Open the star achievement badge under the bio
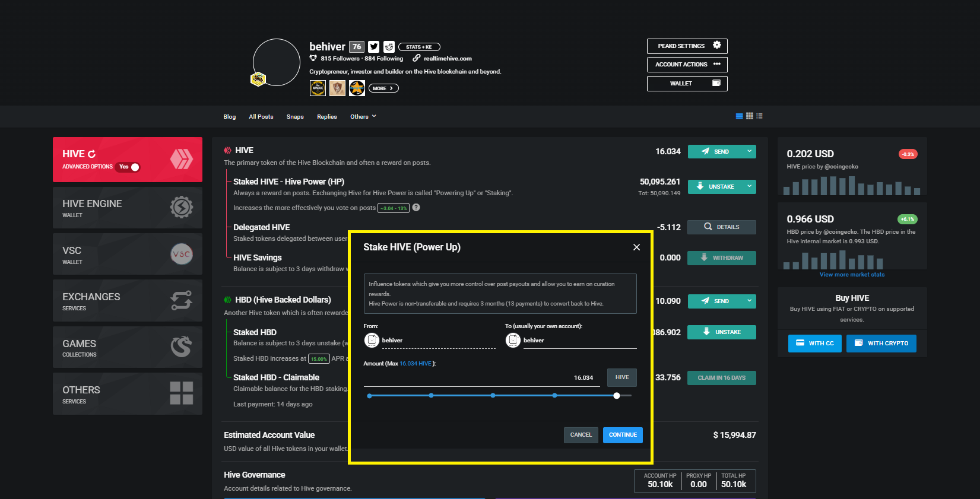This screenshot has width=980, height=499. [x=357, y=88]
